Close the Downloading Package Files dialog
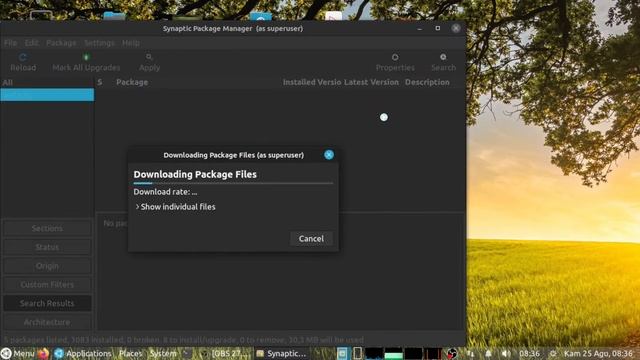640x360 pixels. point(329,155)
